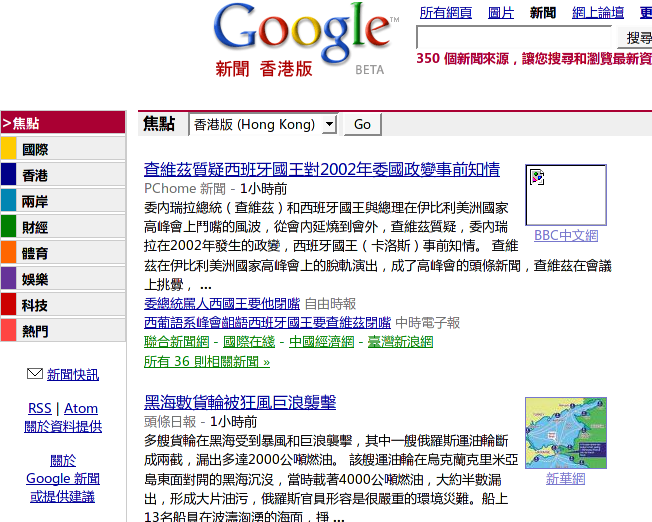Click the yellow swatch beside 國際
The width and height of the screenshot is (652, 522).
(x=8, y=149)
